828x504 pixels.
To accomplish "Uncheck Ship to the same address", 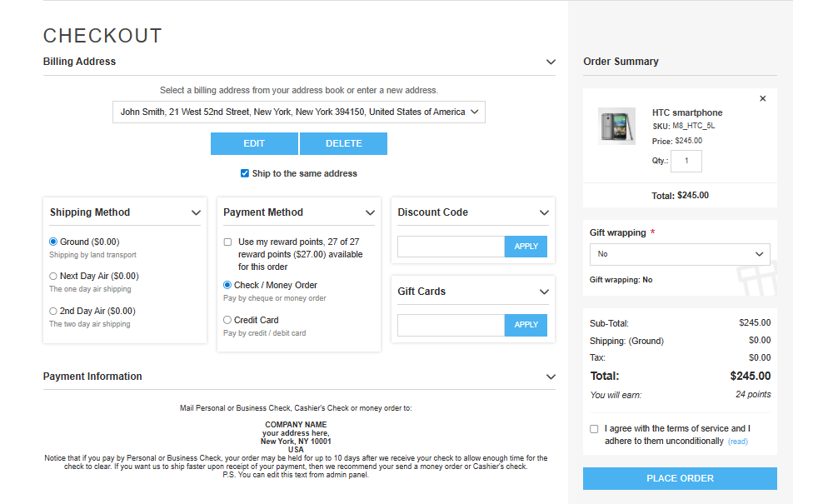I will (245, 174).
